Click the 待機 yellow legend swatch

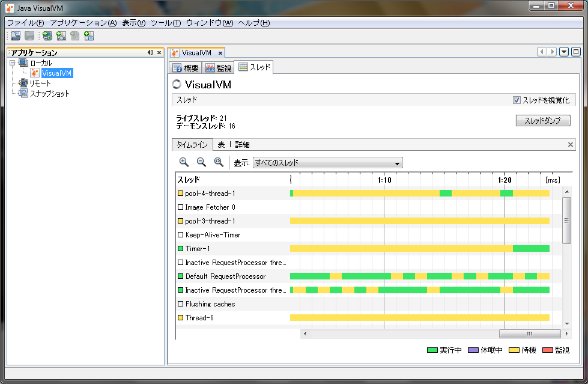pos(514,350)
